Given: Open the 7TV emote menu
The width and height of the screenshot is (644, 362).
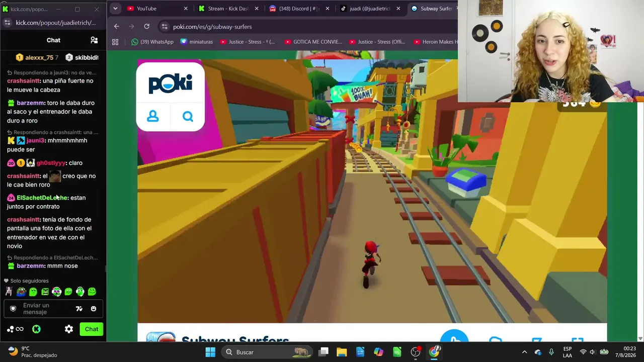Looking at the screenshot, I should pos(79,309).
